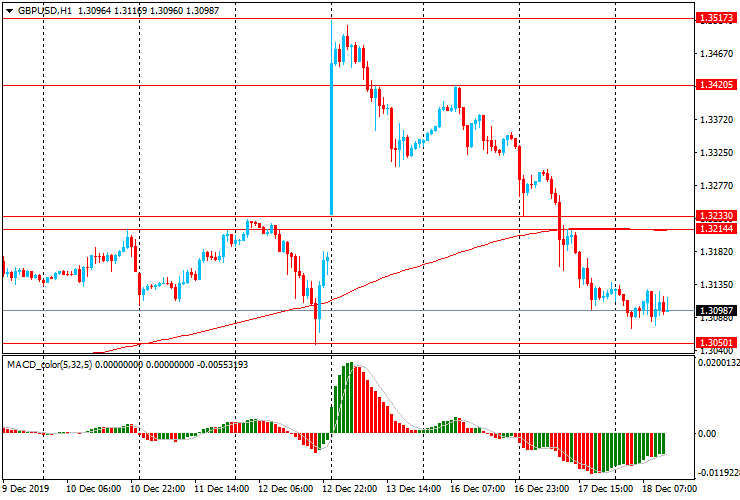Select the 1.32144 red price level label
Screen dimensions: 740x500
716,229
